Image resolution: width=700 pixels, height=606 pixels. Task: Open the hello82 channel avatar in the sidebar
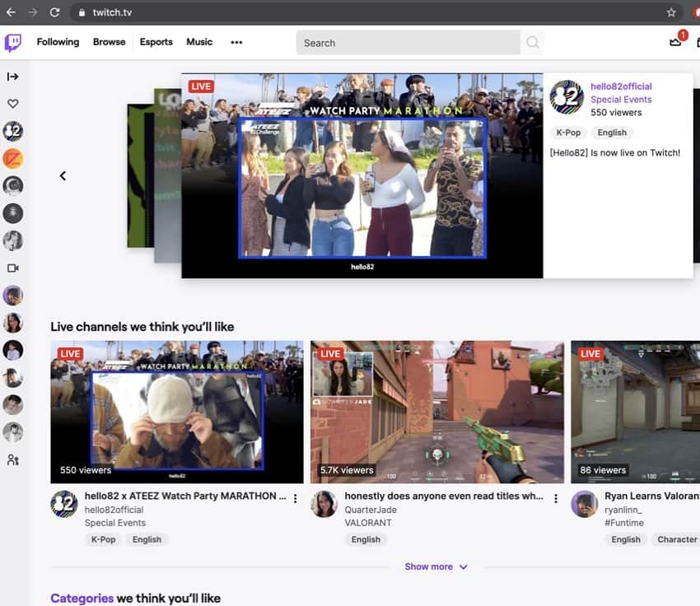pyautogui.click(x=13, y=131)
